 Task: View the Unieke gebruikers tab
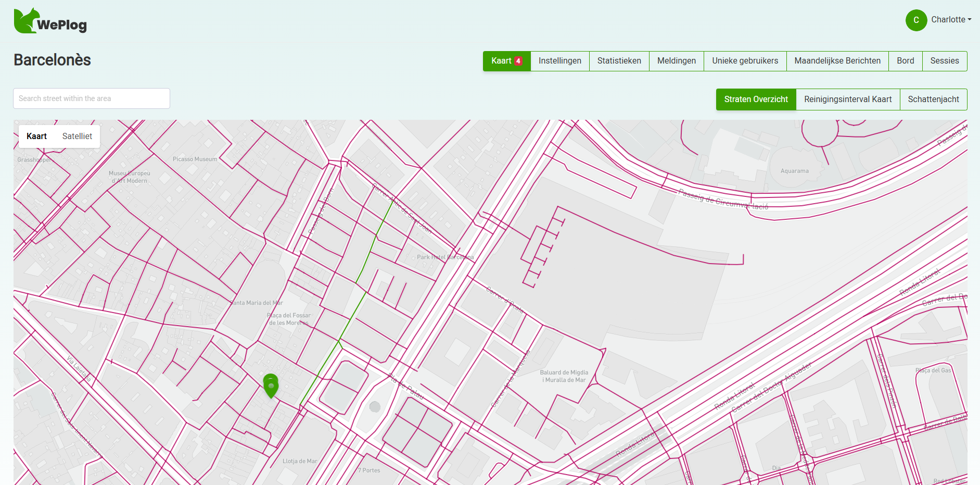click(745, 61)
